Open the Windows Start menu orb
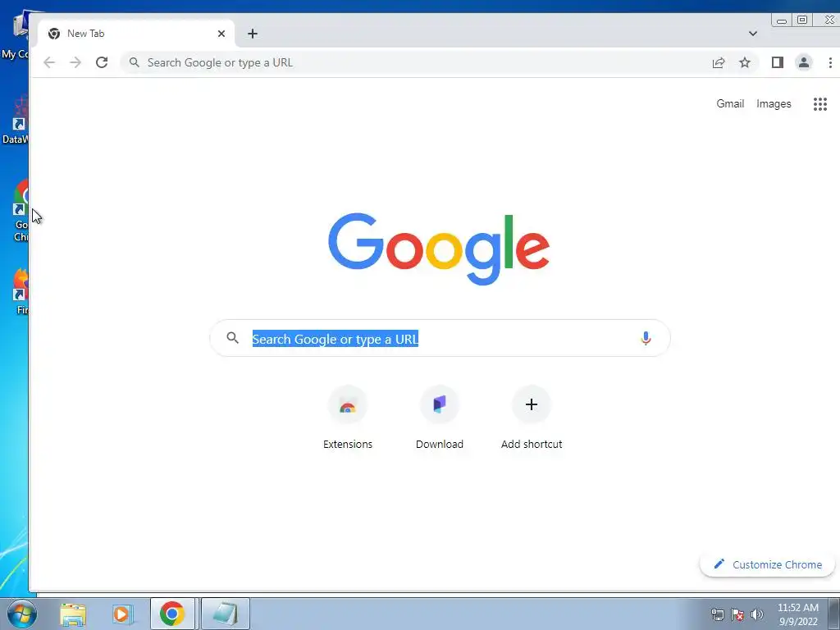 pos(21,614)
